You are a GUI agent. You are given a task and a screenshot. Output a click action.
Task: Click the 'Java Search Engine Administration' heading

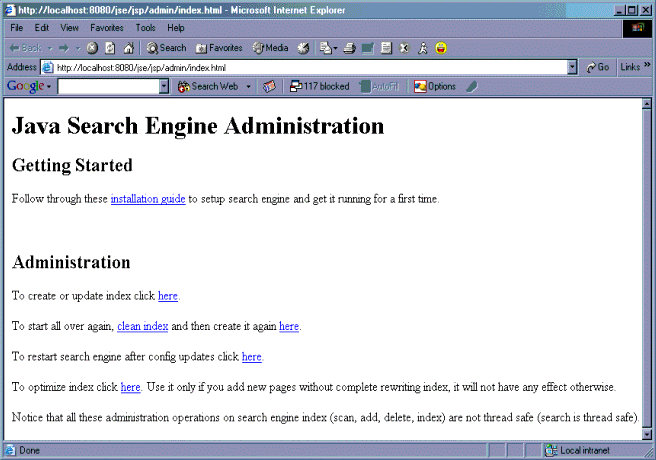pyautogui.click(x=198, y=126)
